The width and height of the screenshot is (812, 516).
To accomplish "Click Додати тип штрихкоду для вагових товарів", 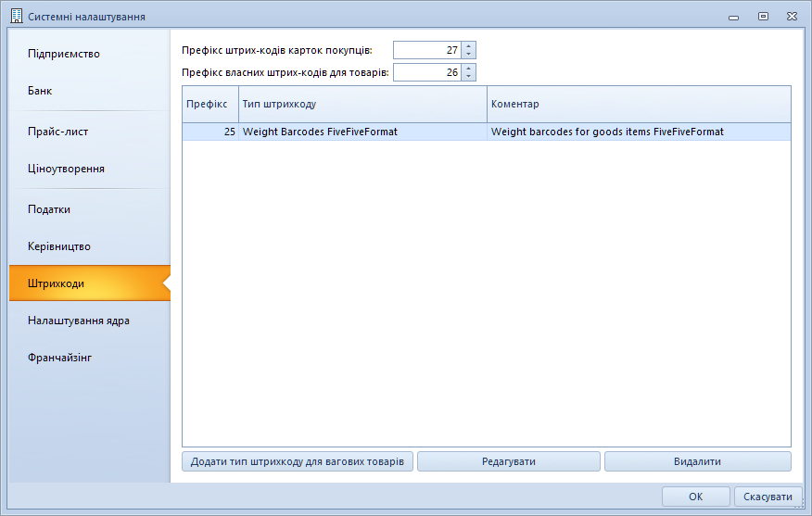I will (297, 461).
